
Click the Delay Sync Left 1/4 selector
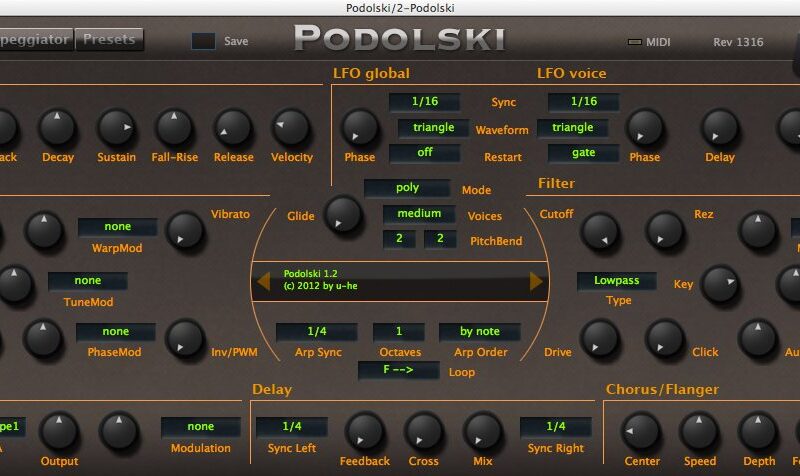[291, 427]
